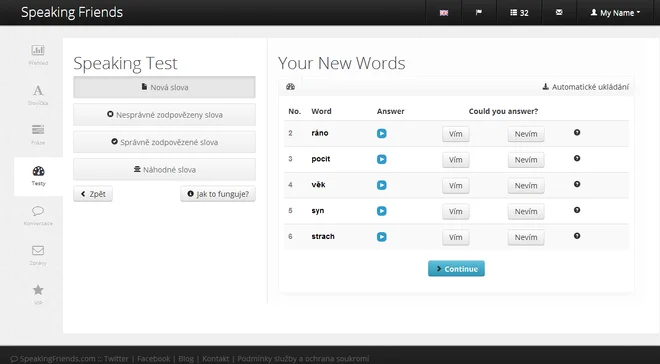Screen dimensions: 660x364
Task: Expand the My Name user dropdown
Action: (x=615, y=13)
